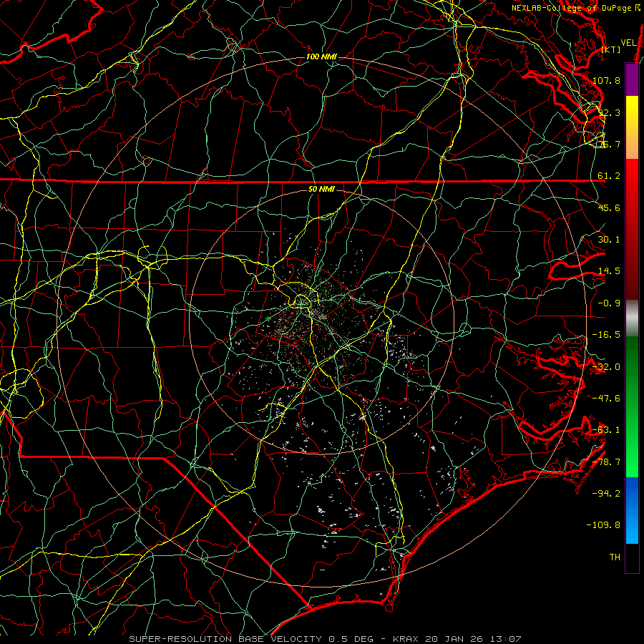Click the 45.6 velocity scale value

coord(609,208)
